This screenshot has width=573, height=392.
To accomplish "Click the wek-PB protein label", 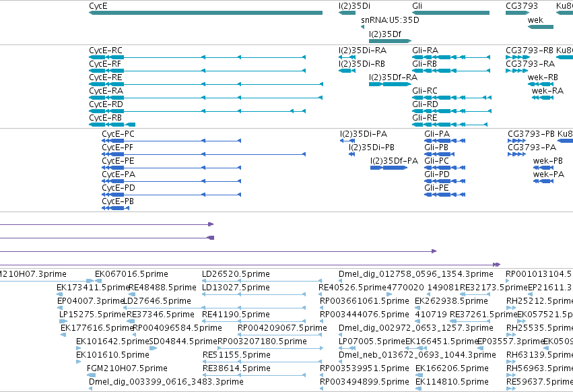I will point(548,161).
